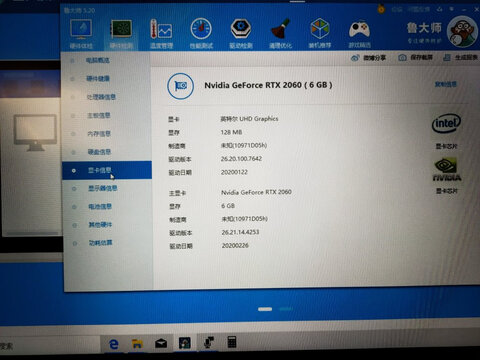Select 显卡信息 highlighted sidebar item
Viewport: 480px width, 360px height.
(x=107, y=170)
